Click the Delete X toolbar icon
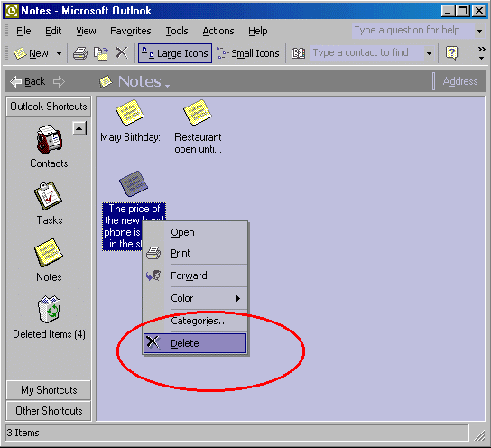Image resolution: width=491 pixels, height=448 pixels. (122, 53)
